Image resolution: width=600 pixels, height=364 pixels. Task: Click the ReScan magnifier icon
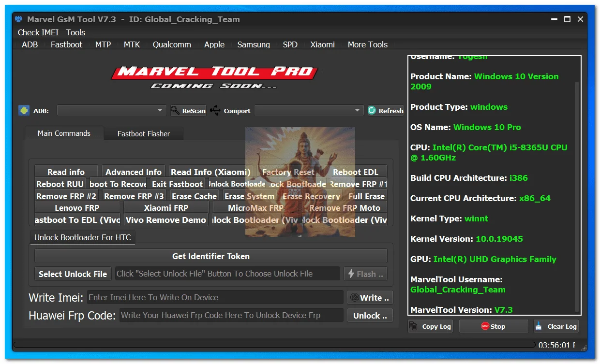(x=175, y=110)
